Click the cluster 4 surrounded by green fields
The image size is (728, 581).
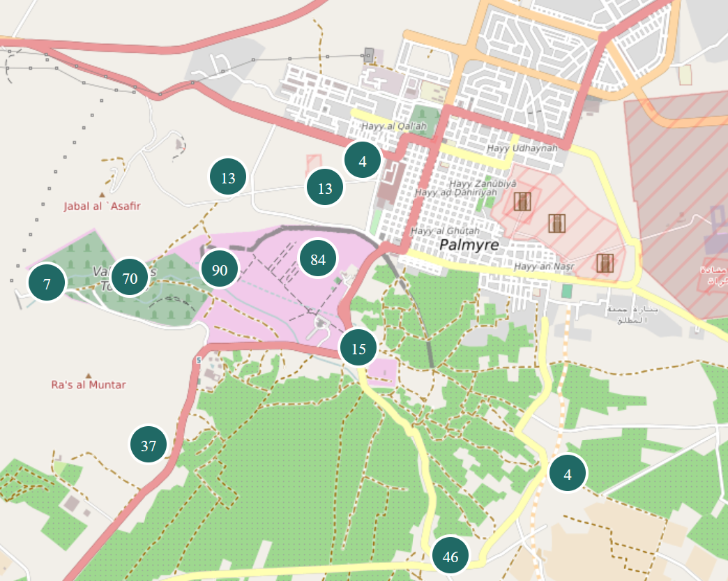[568, 474]
